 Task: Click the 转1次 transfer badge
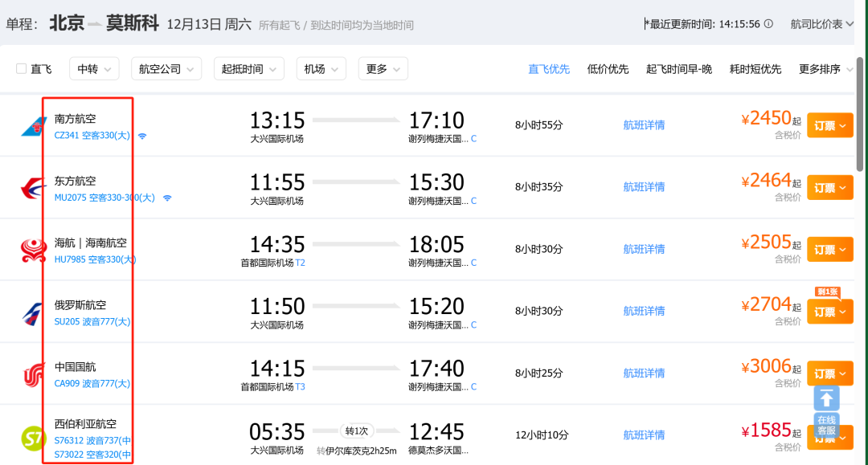[x=357, y=430]
